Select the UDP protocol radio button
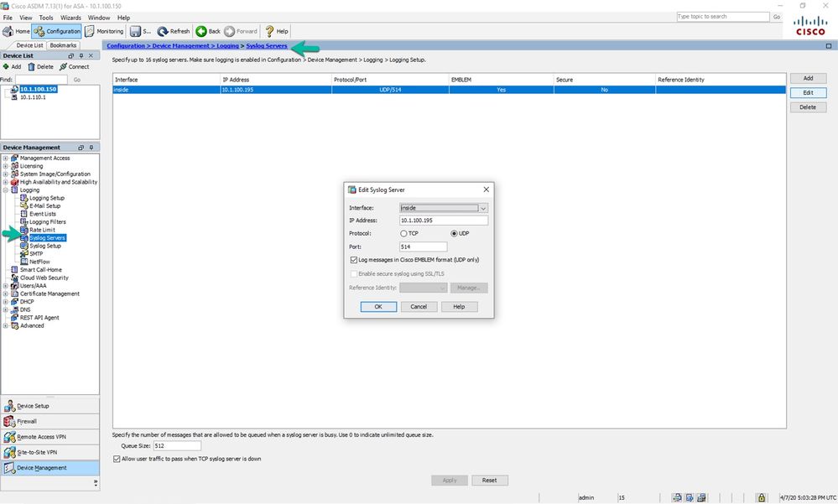The height and width of the screenshot is (504, 838). click(455, 234)
